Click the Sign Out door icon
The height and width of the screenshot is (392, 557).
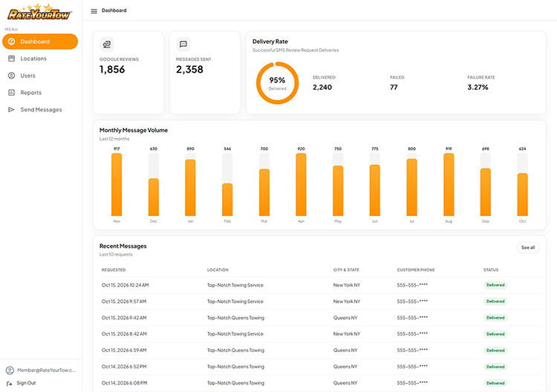point(9,384)
